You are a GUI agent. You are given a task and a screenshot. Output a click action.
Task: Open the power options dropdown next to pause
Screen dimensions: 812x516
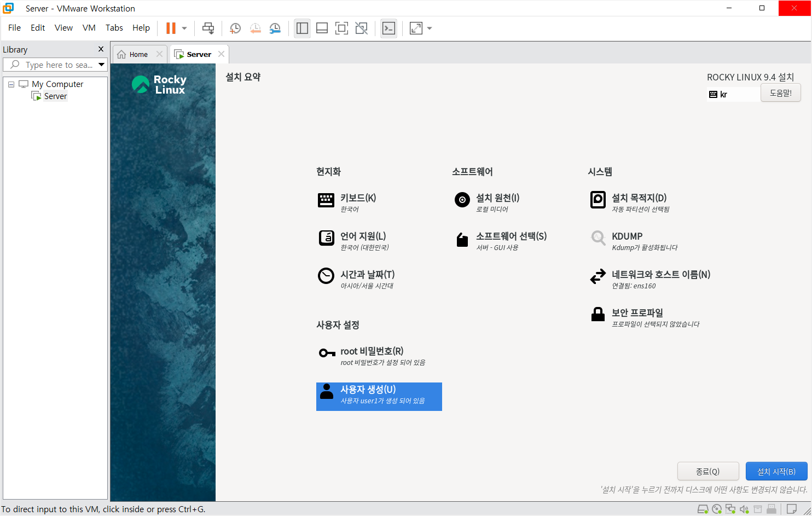click(184, 28)
